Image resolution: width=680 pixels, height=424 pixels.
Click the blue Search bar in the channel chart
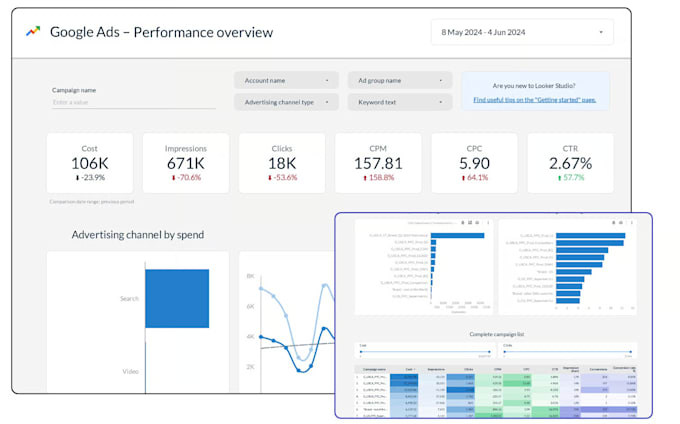(177, 298)
